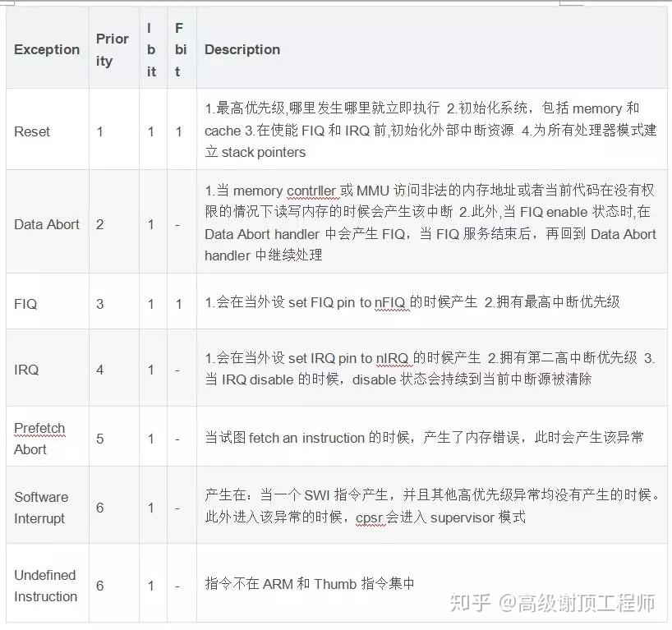Select the underlined Prefetch Abort label
The image size is (672, 630).
coord(39,436)
